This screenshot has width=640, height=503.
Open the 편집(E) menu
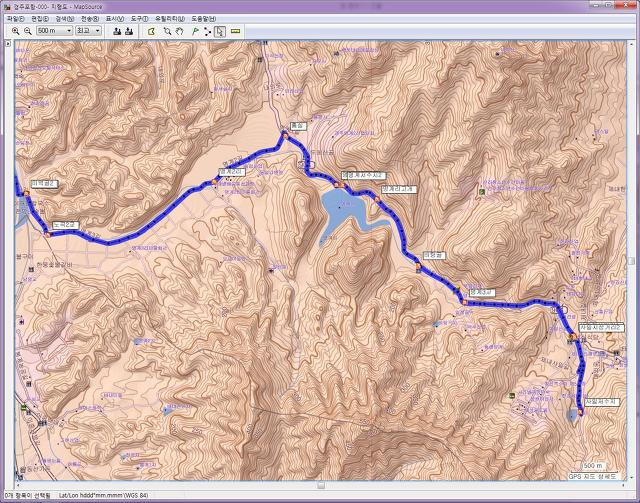40,19
